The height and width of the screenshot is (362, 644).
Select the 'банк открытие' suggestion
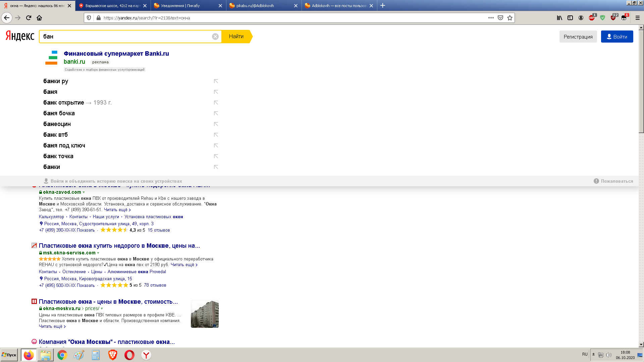(64, 103)
